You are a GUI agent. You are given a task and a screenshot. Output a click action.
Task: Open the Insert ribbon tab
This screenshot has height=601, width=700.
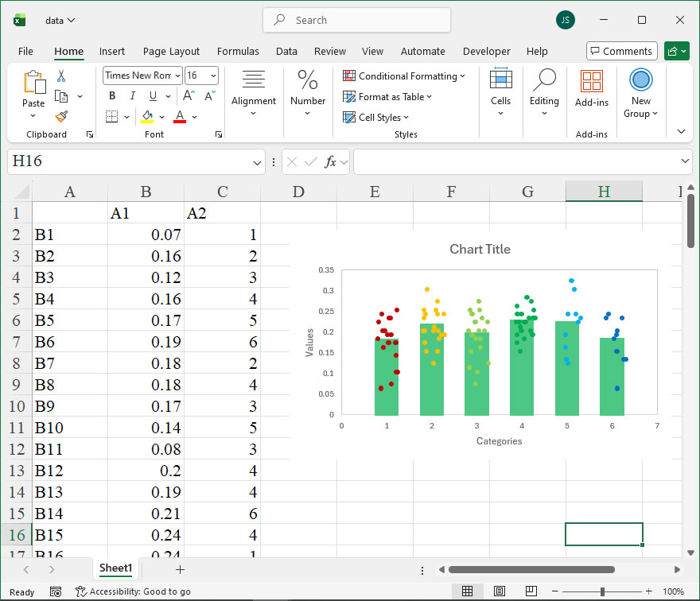click(x=112, y=52)
